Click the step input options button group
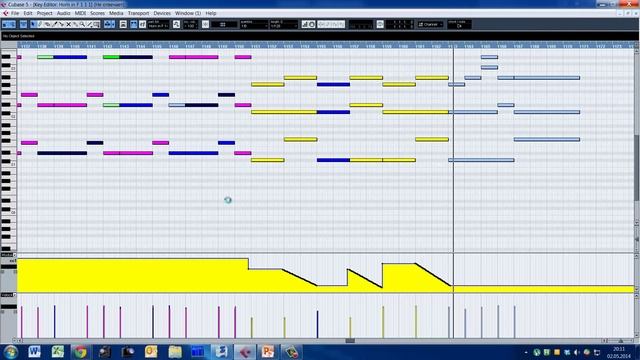Image resolution: width=640 pixels, height=360 pixels. [331, 24]
